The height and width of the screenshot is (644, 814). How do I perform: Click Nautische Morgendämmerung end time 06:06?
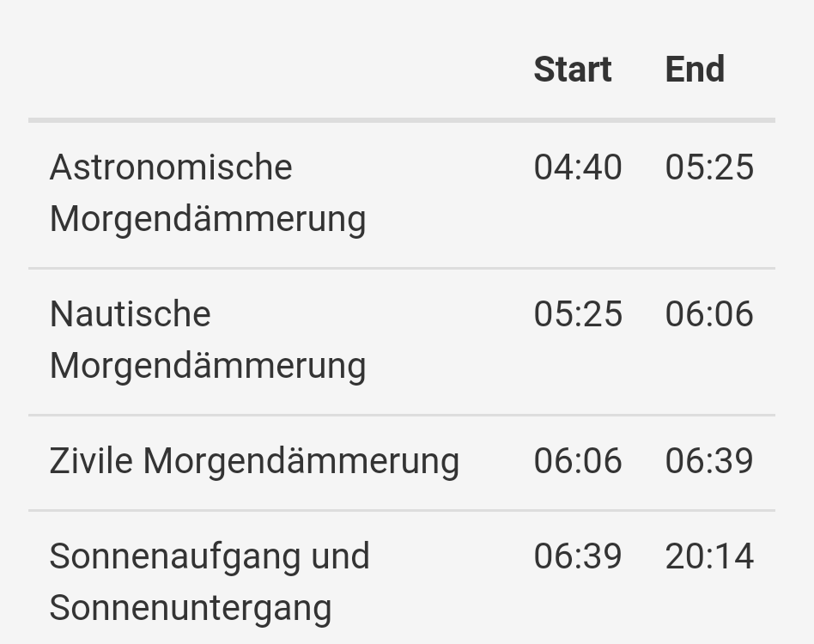pyautogui.click(x=709, y=313)
